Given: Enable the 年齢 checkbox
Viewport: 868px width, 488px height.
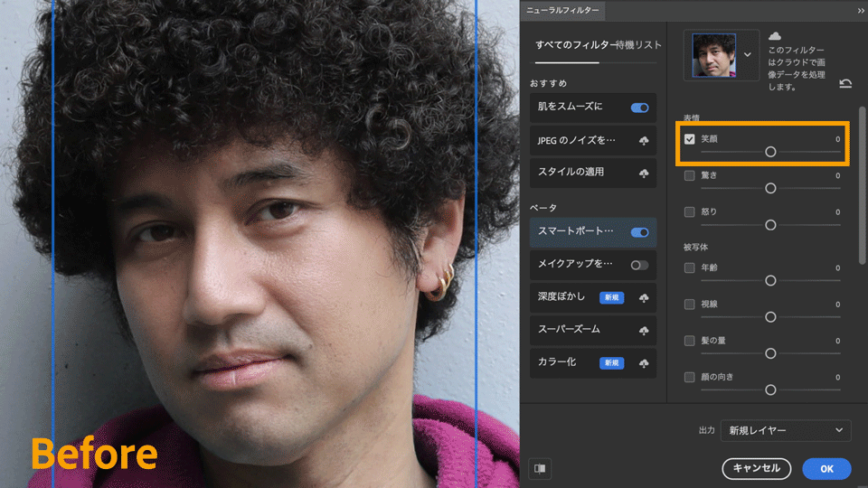Looking at the screenshot, I should pos(689,267).
